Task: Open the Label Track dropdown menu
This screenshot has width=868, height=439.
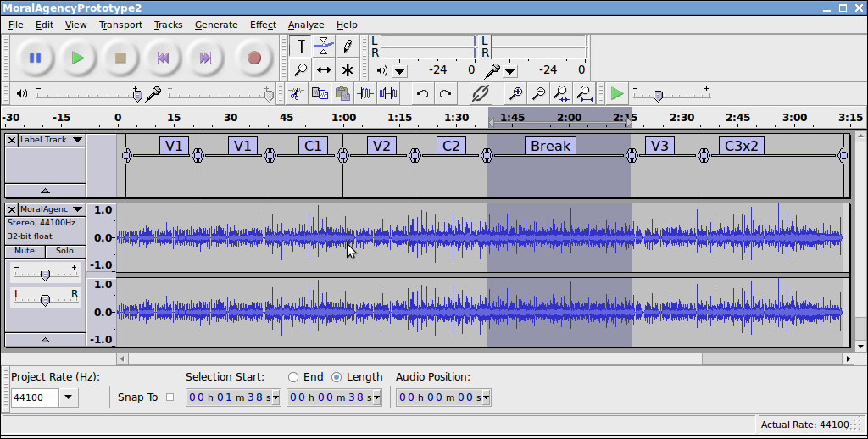Action: tap(77, 140)
